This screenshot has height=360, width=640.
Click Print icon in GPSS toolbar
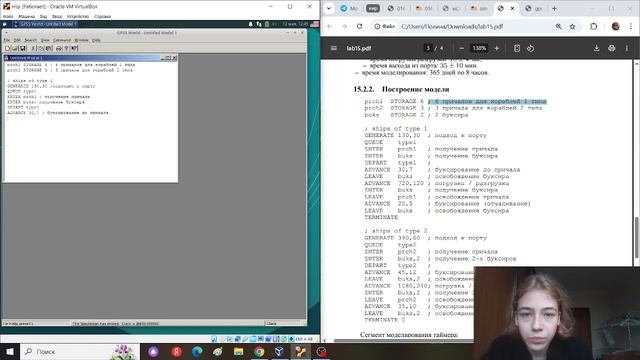point(58,48)
